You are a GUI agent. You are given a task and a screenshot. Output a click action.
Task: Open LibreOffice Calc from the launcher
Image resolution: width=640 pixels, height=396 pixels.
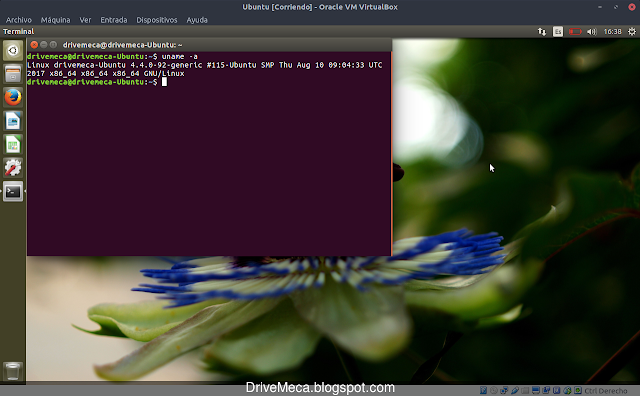point(13,144)
